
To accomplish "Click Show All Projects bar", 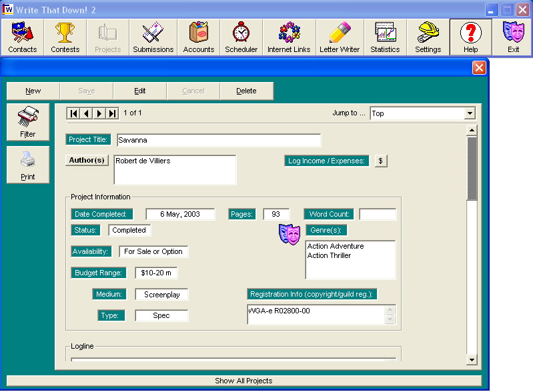I will (243, 381).
